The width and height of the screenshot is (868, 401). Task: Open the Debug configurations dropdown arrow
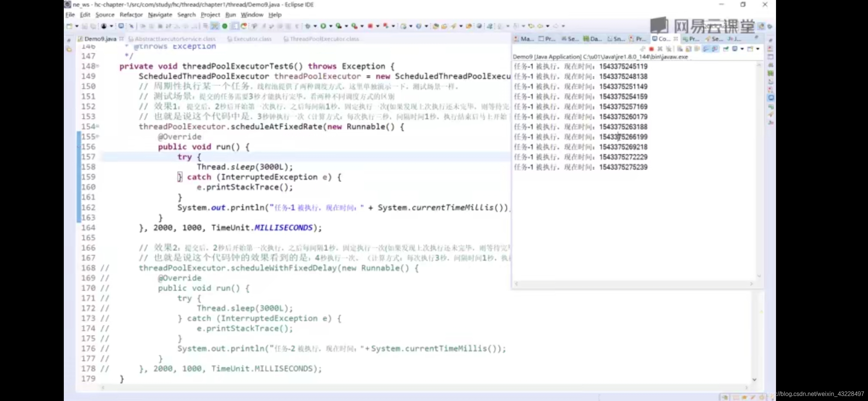315,26
